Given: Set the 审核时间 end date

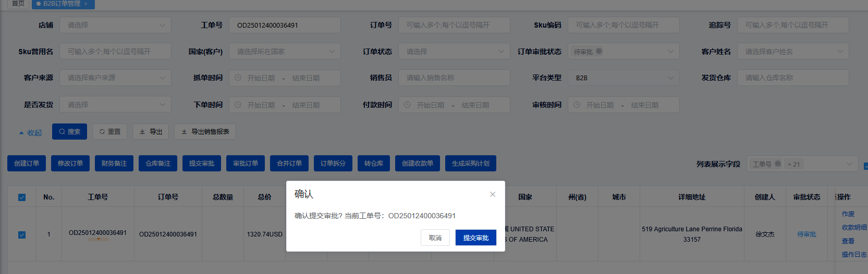Looking at the screenshot, I should point(645,105).
